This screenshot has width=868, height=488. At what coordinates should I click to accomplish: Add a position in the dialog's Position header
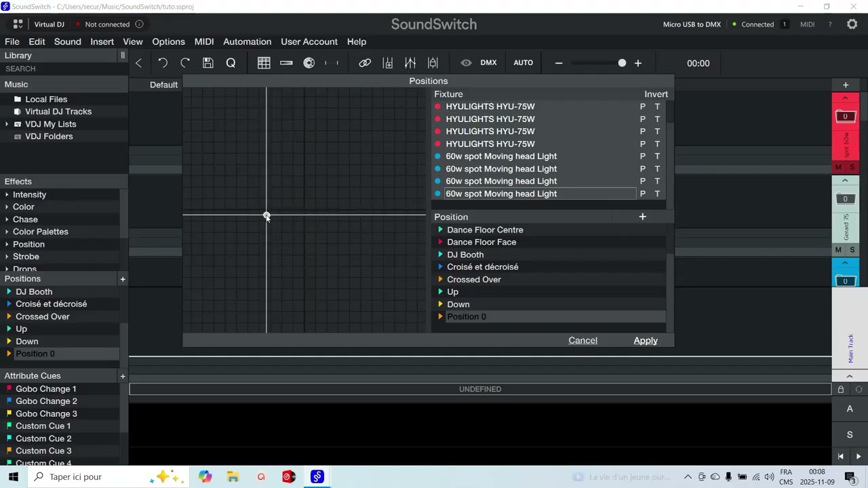(x=643, y=217)
